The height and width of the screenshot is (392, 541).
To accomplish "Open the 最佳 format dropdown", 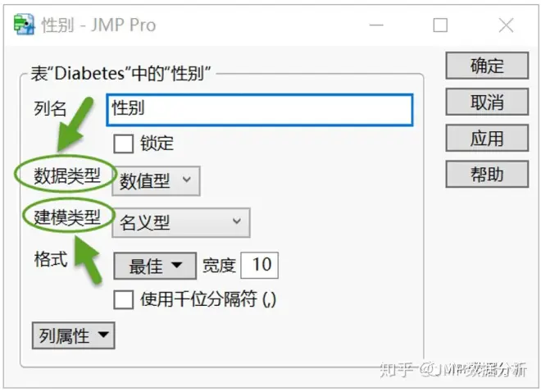I will point(155,266).
